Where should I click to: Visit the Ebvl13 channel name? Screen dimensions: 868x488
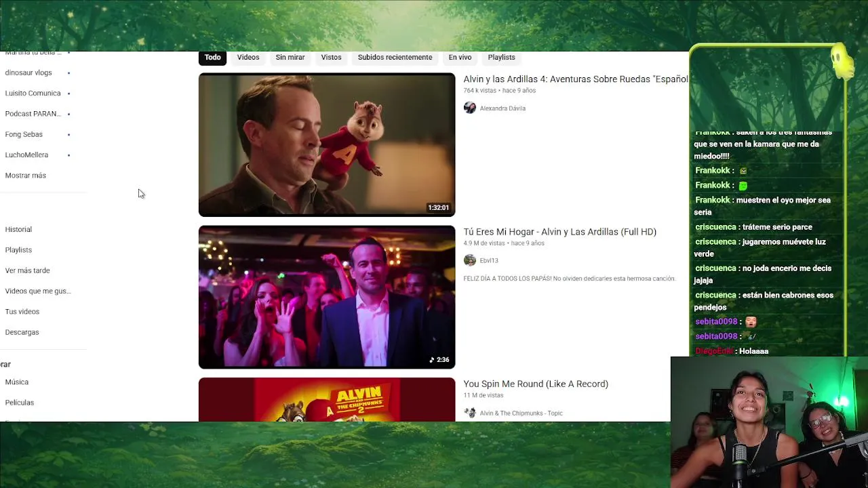(x=489, y=260)
